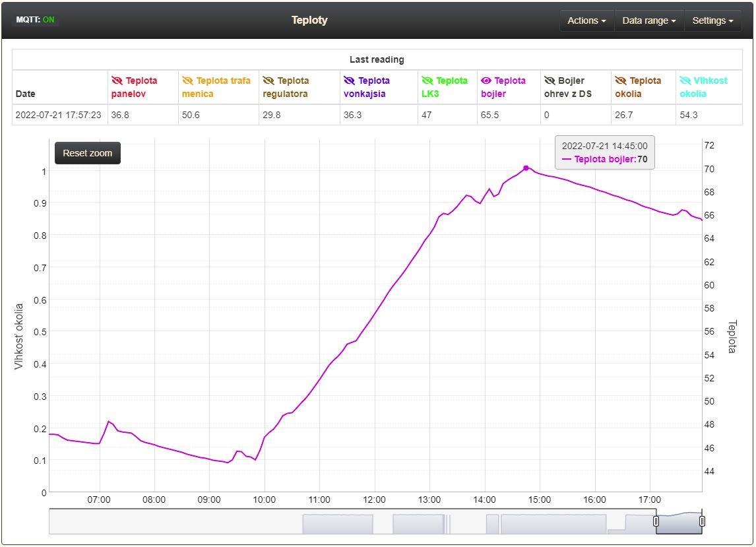Viewport: 756px width, 547px height.
Task: Show the Vlhkost okolia series
Action: (x=685, y=80)
